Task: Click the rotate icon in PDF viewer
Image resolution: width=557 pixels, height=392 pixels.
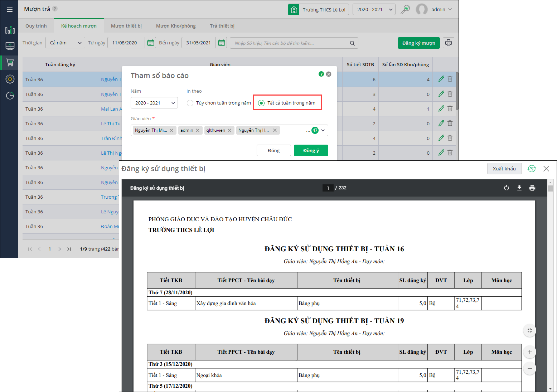Action: coord(506,188)
